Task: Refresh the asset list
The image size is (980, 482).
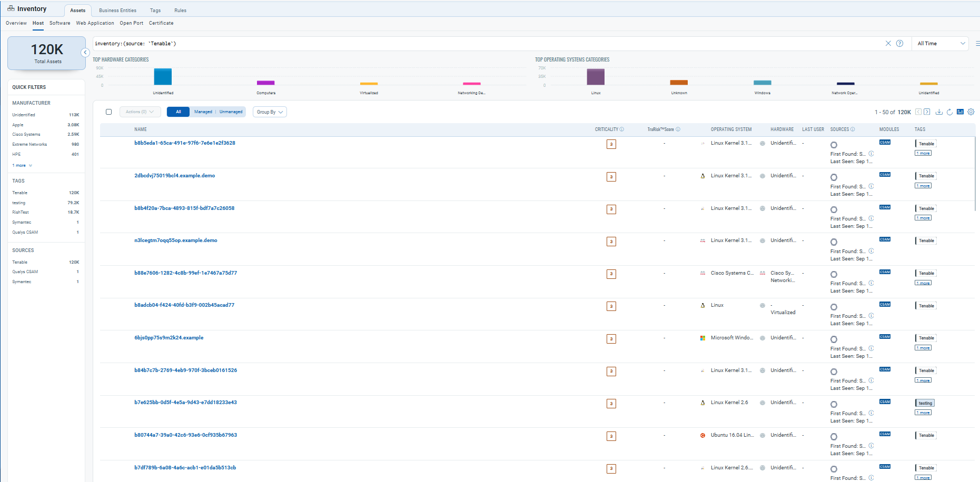Action: [x=949, y=112]
